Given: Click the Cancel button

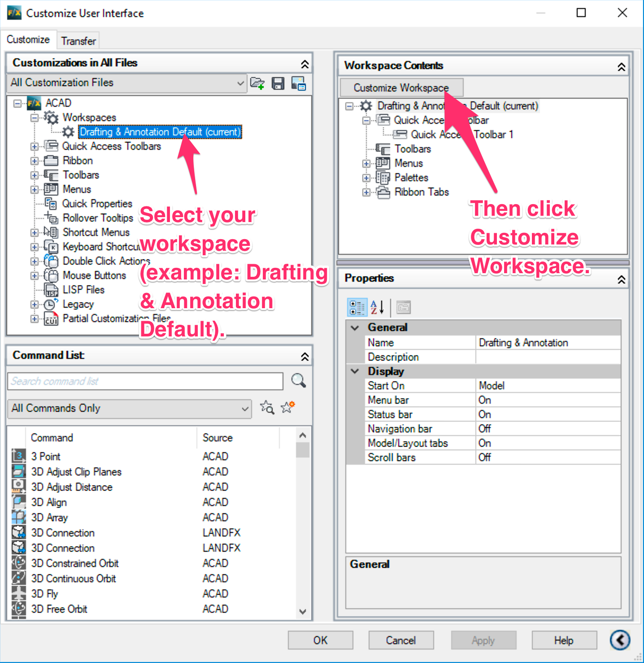Looking at the screenshot, I should 401,640.
